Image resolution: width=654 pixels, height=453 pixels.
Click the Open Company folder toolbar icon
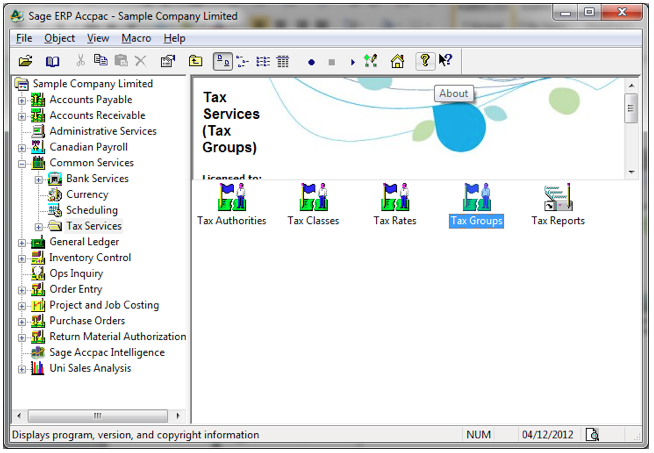pyautogui.click(x=25, y=61)
